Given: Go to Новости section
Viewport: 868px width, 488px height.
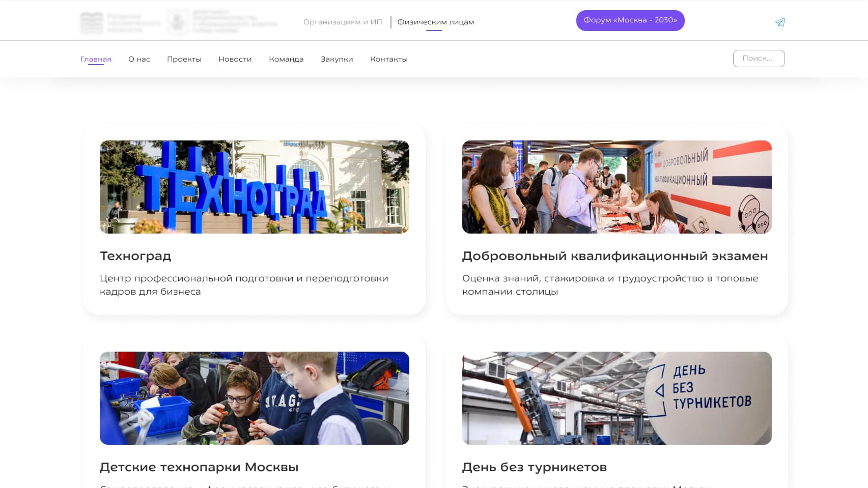Looking at the screenshot, I should (x=235, y=59).
